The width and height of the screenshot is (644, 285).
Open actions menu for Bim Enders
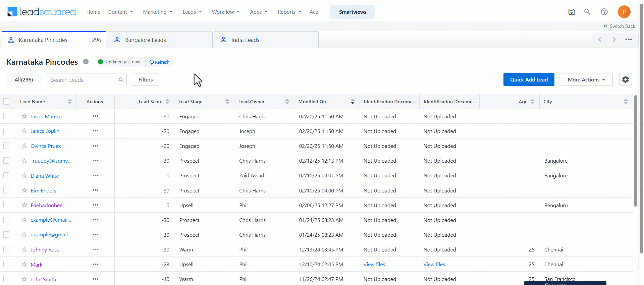(x=96, y=190)
